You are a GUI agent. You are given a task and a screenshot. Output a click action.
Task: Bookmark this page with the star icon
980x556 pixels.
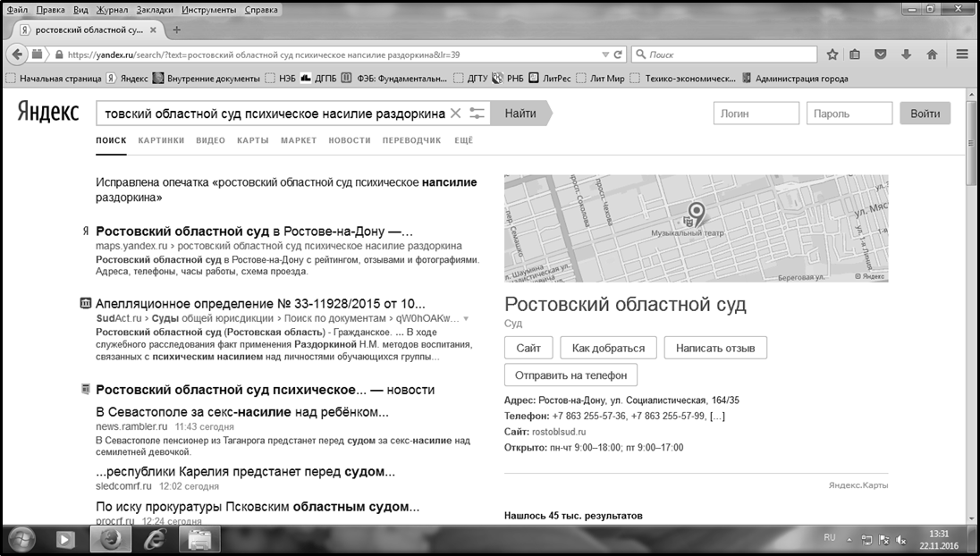point(832,55)
